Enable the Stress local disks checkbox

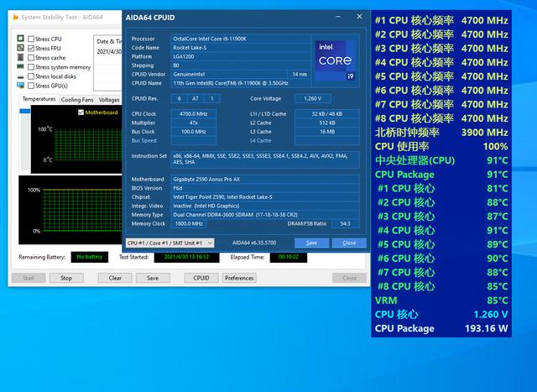point(31,76)
